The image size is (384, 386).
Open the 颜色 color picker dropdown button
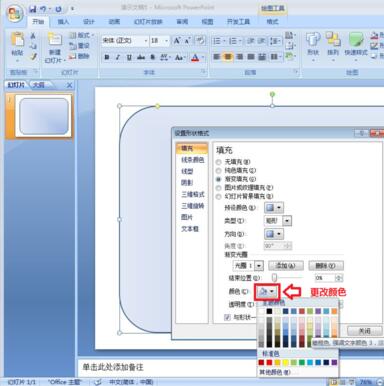[x=267, y=292]
